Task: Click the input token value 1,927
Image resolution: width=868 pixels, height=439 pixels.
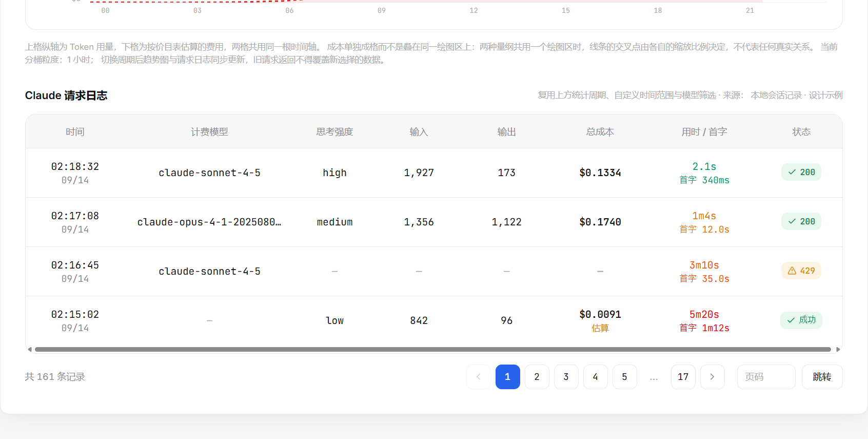Action: 419,173
